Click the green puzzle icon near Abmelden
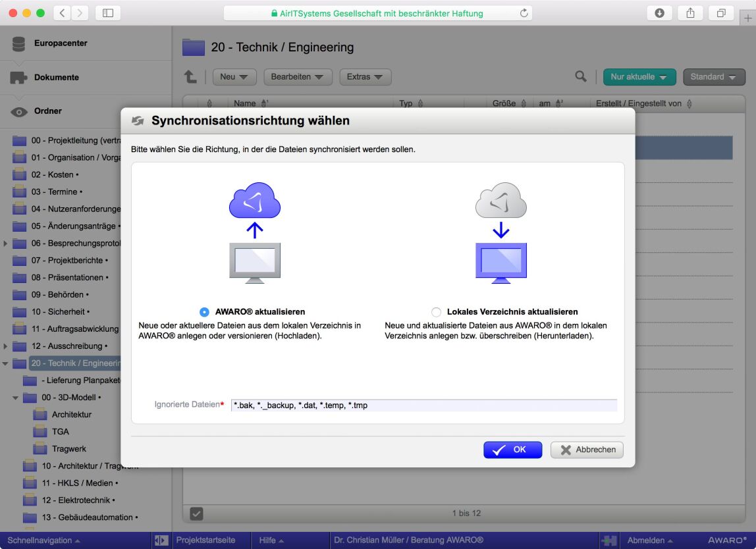 [609, 540]
